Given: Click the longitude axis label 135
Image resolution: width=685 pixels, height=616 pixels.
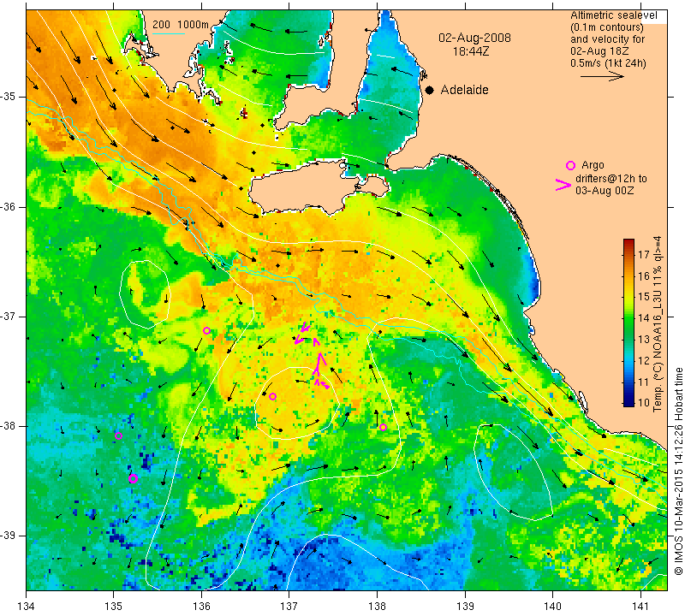Looking at the screenshot, I should (x=114, y=607).
